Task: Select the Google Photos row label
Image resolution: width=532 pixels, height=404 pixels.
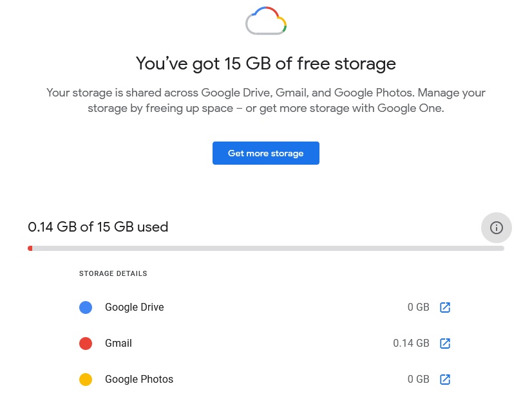Action: pos(139,380)
